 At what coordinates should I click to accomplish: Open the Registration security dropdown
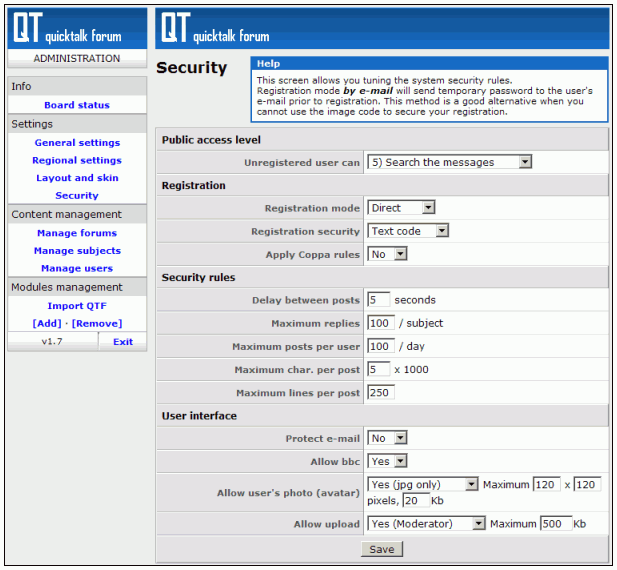[408, 231]
